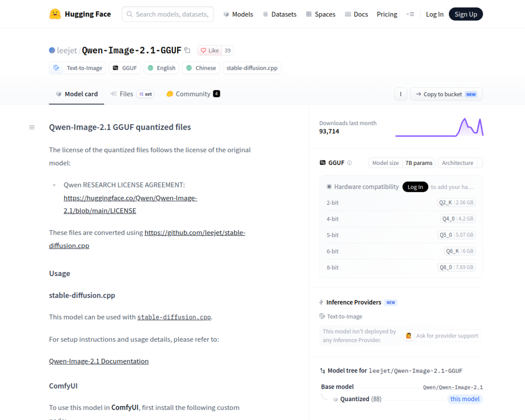This screenshot has height=420, width=525.
Task: Open the leejet profile link
Action: click(x=67, y=50)
